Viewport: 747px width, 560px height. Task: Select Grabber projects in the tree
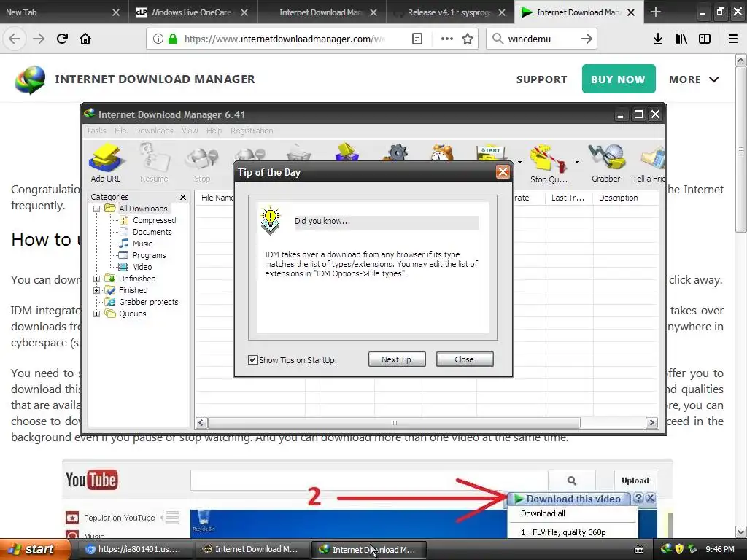tap(148, 302)
